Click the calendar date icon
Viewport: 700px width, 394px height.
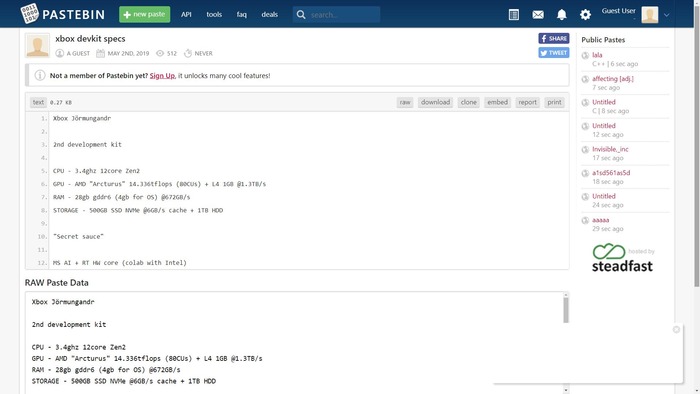coord(100,53)
